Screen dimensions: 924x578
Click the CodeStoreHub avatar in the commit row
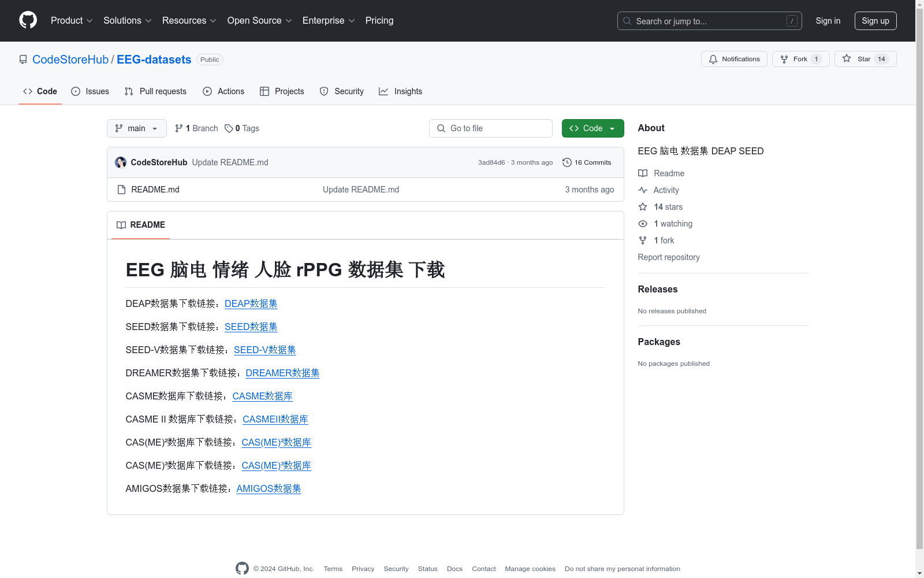tap(121, 162)
